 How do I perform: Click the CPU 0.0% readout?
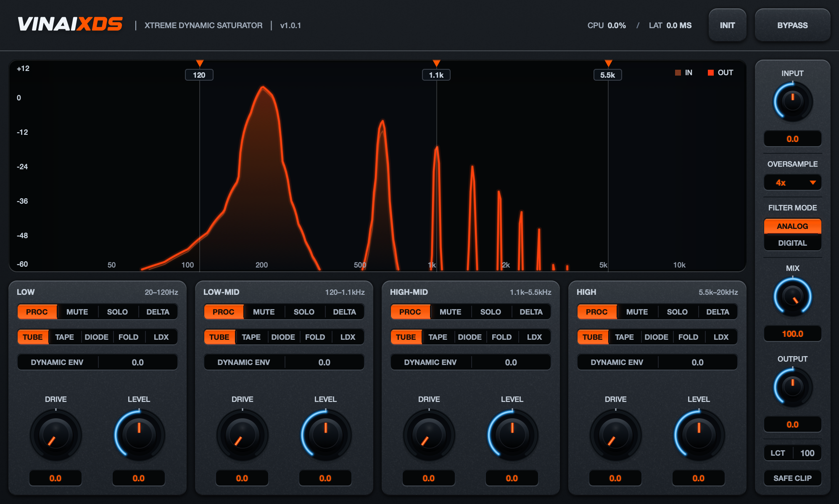pos(607,26)
